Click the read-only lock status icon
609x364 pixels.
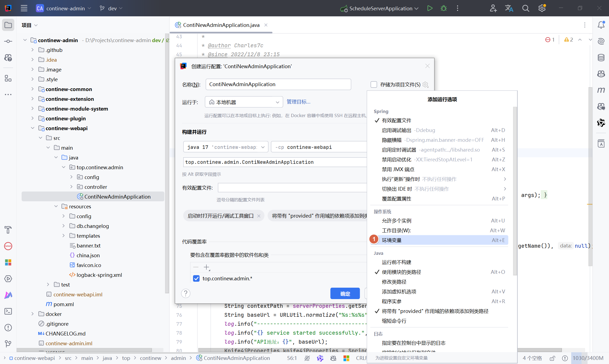[552, 358]
